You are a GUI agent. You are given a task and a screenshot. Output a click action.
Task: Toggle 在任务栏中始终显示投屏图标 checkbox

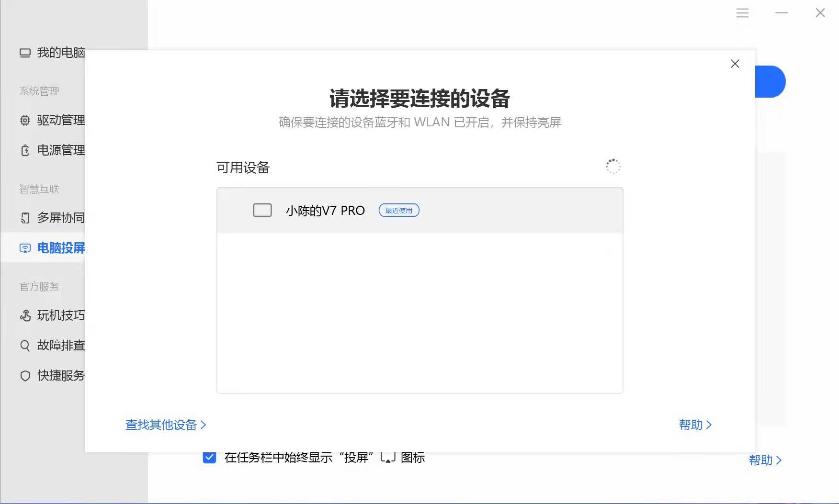(209, 457)
